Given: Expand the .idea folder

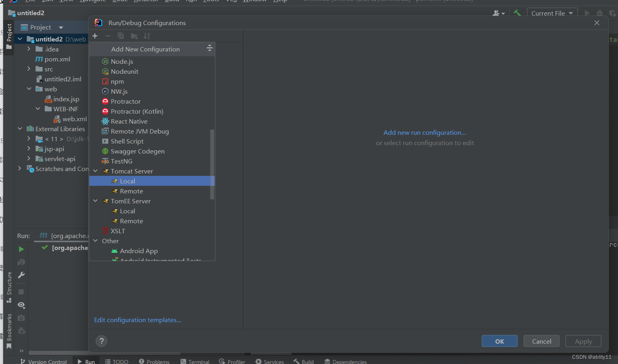Looking at the screenshot, I should pyautogui.click(x=29, y=49).
